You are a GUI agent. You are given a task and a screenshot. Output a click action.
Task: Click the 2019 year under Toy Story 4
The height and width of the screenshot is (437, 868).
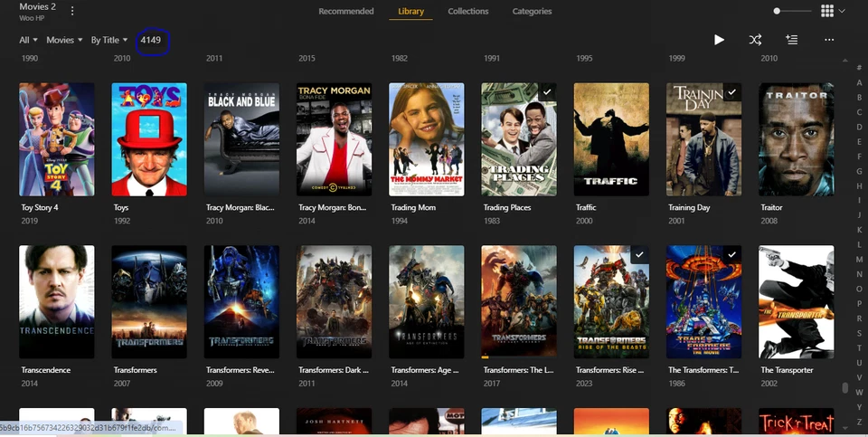tap(29, 221)
